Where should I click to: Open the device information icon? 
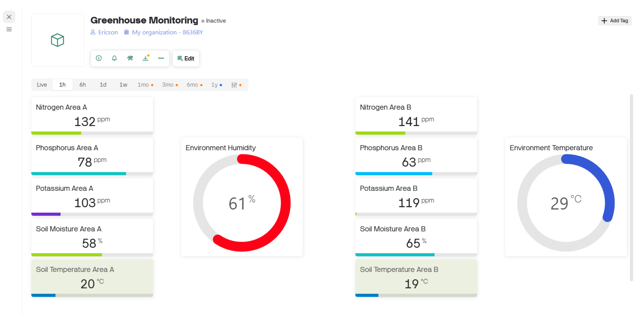click(x=99, y=58)
